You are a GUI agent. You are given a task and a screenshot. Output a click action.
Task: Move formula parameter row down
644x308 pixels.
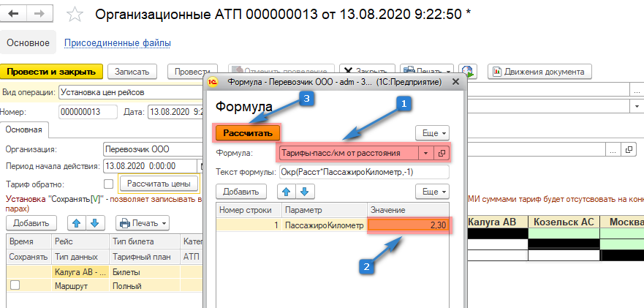305,191
